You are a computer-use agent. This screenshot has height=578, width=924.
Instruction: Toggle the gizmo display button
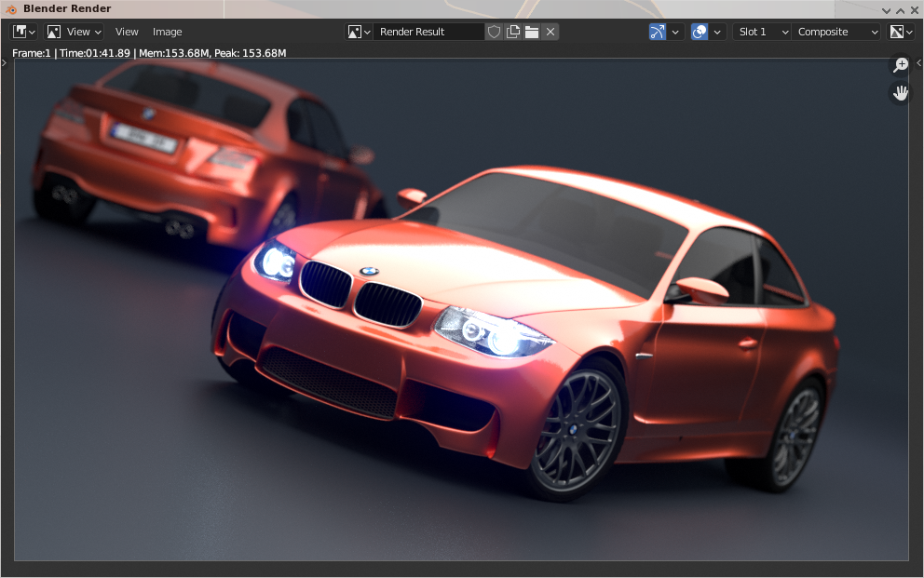pos(658,32)
